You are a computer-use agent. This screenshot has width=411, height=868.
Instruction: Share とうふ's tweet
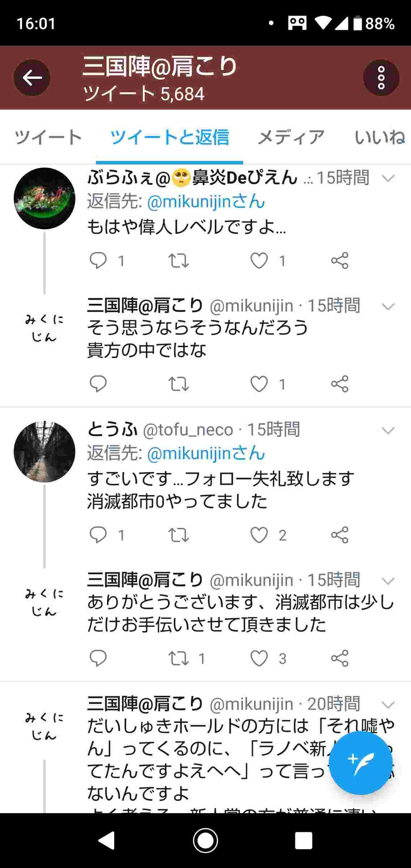339,535
